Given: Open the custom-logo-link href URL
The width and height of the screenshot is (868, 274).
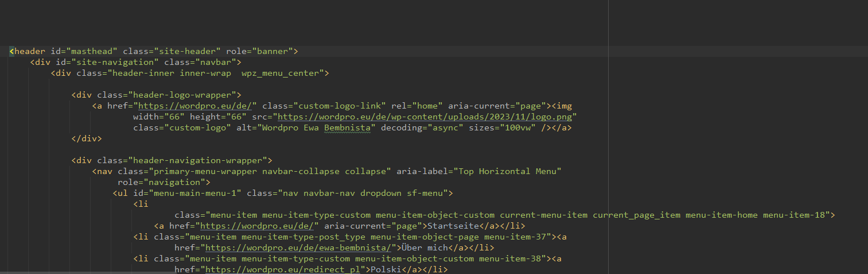Looking at the screenshot, I should coord(197,106).
